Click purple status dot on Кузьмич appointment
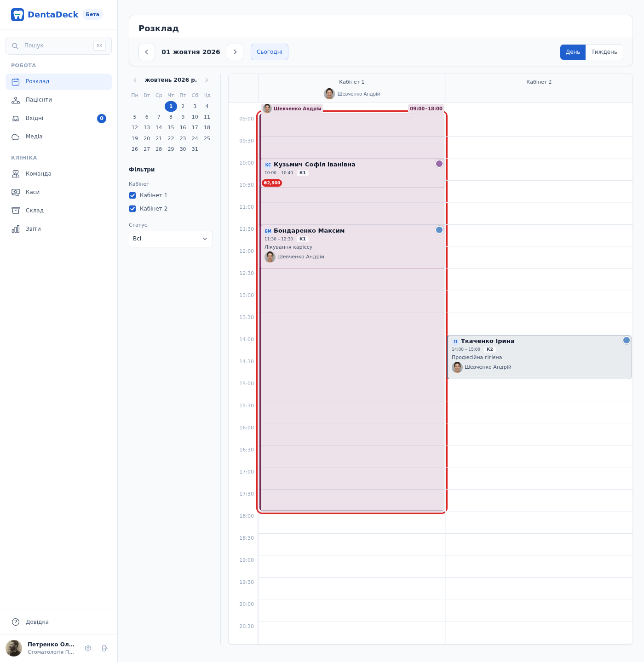This screenshot has width=644, height=662. [439, 164]
